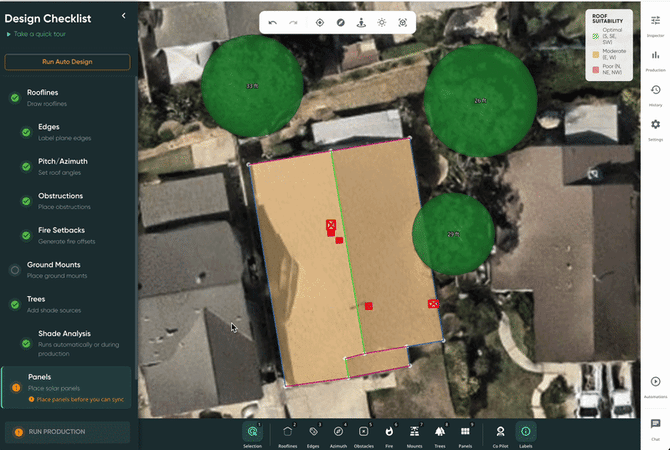The height and width of the screenshot is (450, 670).
Task: Click the Moderate suitability orange swatch
Action: point(597,54)
